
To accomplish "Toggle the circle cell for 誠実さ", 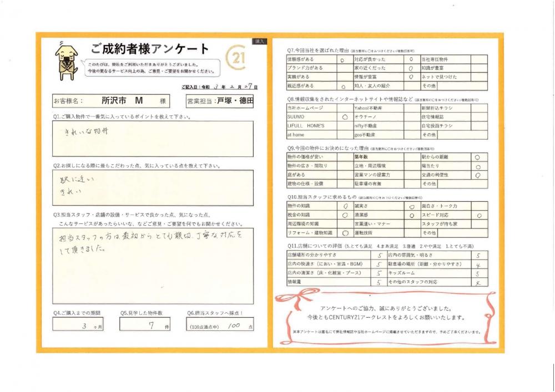I will [x=412, y=206].
